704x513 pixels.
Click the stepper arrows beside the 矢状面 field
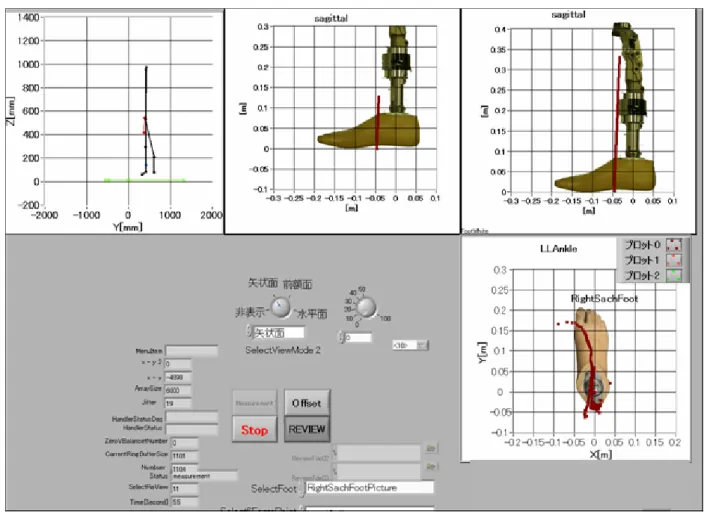click(249, 332)
